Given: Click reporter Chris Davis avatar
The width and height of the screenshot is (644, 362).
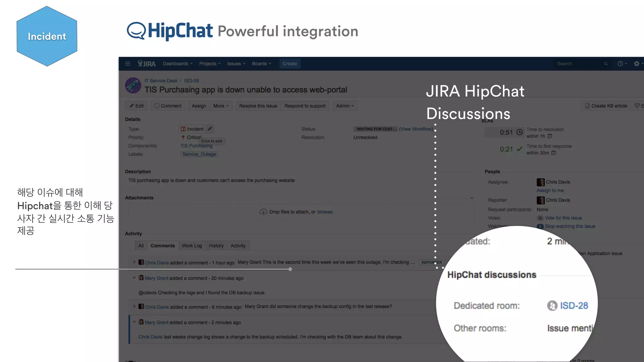Looking at the screenshot, I should click(541, 200).
